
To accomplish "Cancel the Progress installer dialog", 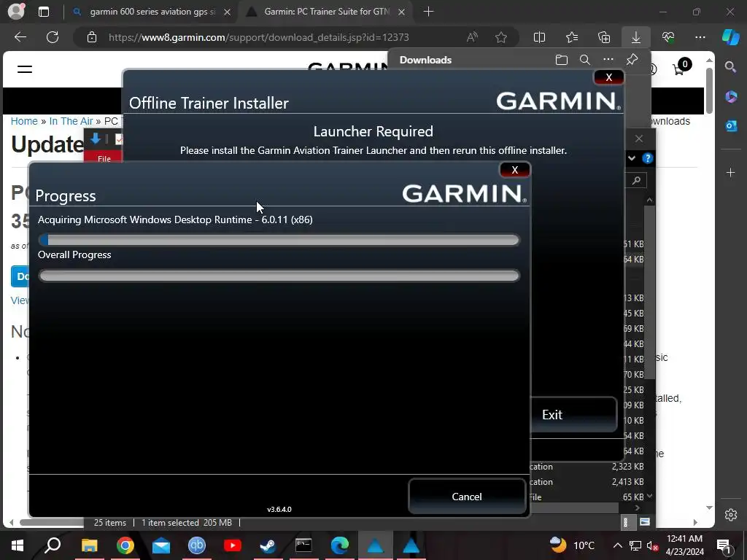I will coord(467,496).
